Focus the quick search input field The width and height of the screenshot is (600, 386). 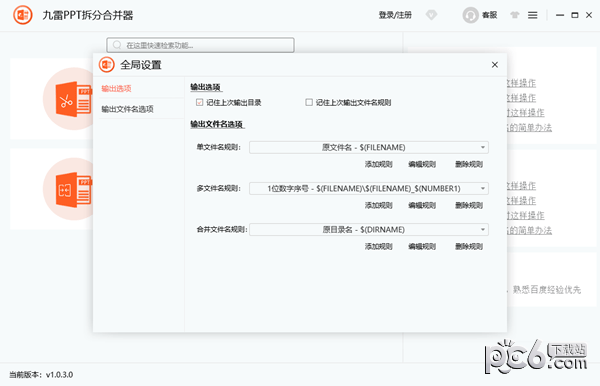coord(200,45)
